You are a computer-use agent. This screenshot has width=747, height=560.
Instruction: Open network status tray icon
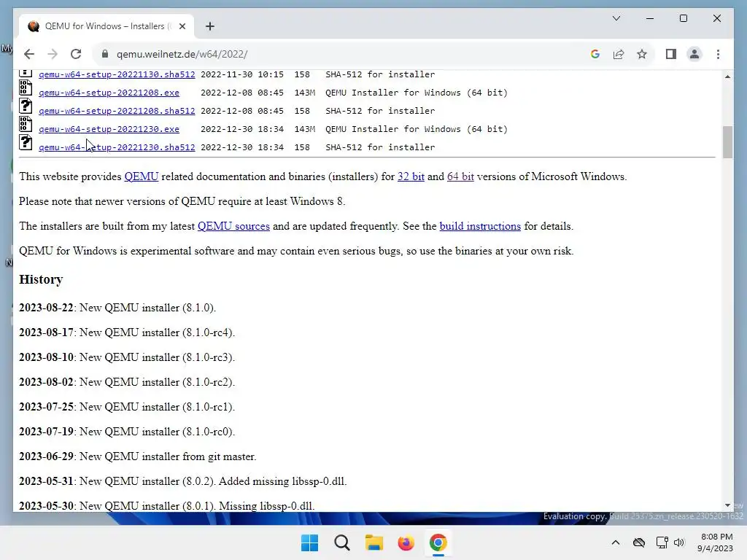pyautogui.click(x=662, y=542)
